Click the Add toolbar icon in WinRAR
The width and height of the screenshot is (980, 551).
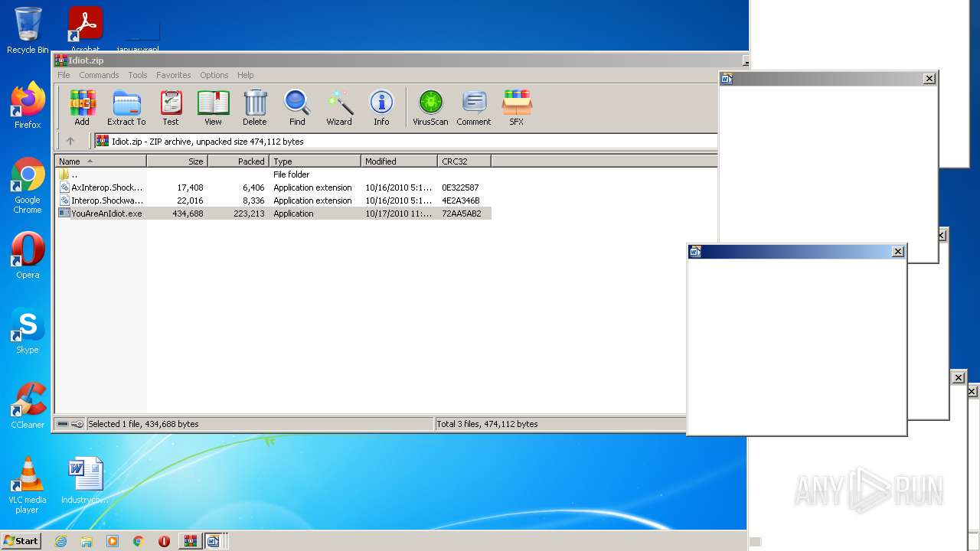tap(82, 108)
